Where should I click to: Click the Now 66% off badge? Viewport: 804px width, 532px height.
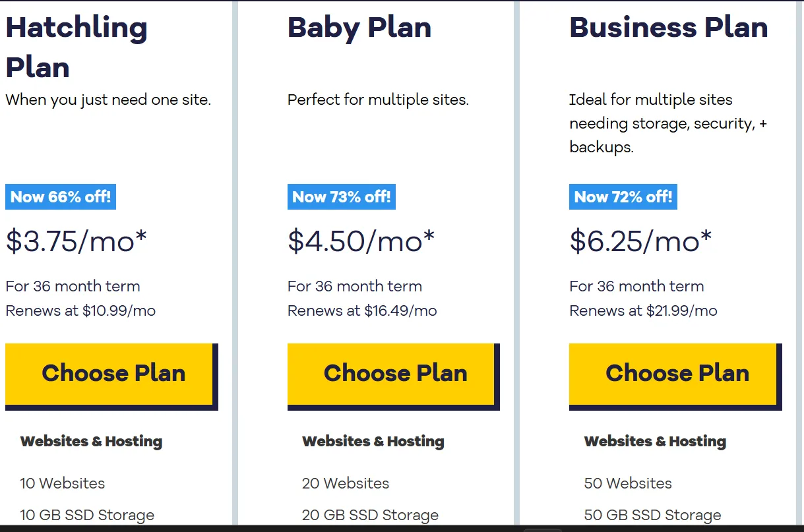point(61,197)
